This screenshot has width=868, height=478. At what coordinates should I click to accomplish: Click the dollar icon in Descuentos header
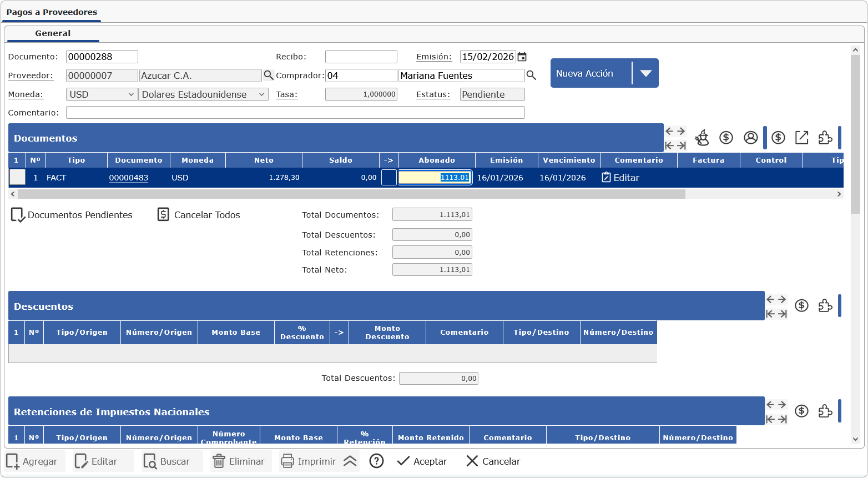[x=801, y=305]
